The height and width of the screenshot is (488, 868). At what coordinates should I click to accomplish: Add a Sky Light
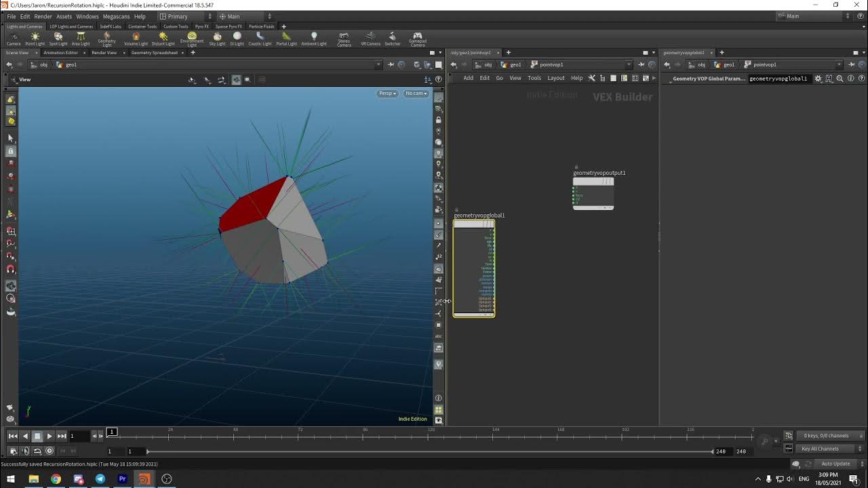(x=217, y=39)
